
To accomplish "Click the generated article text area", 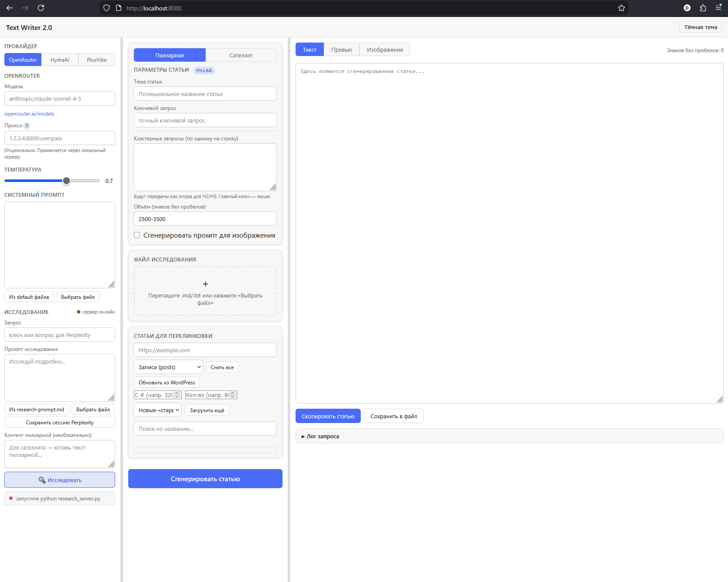I will 509,233.
